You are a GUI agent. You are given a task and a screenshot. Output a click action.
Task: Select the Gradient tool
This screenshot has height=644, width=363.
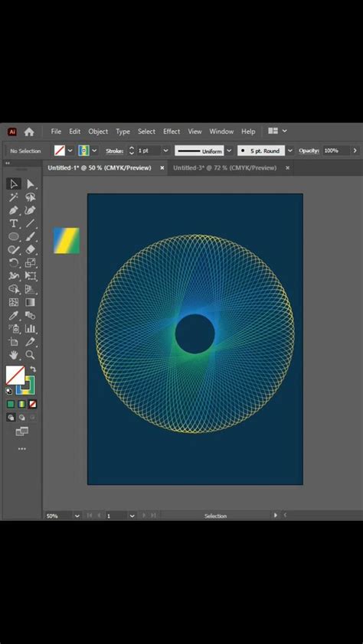click(30, 302)
